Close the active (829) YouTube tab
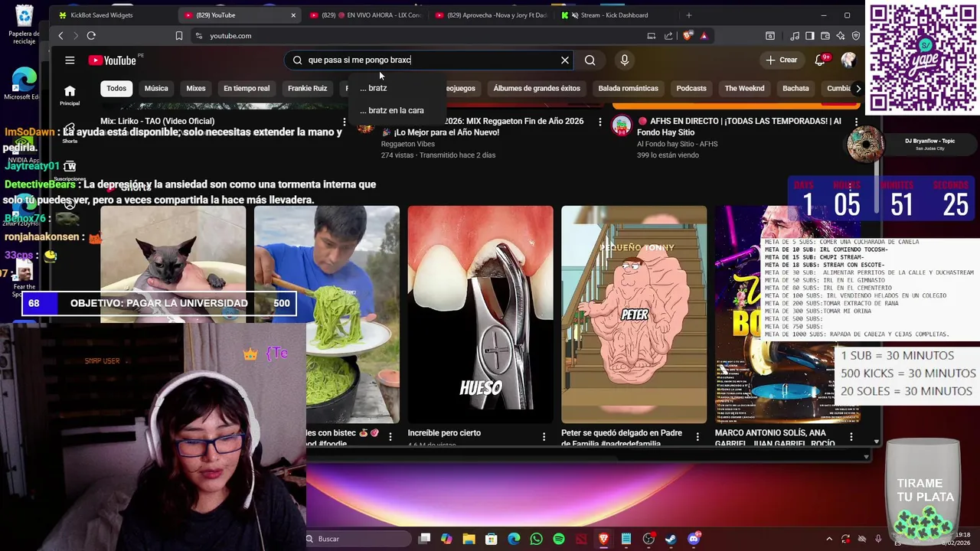 click(x=292, y=15)
